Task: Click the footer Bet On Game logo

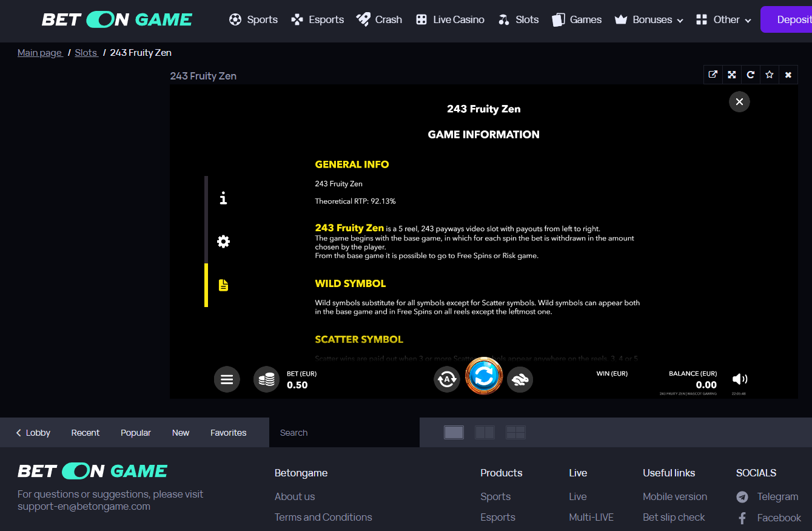Action: coord(93,471)
